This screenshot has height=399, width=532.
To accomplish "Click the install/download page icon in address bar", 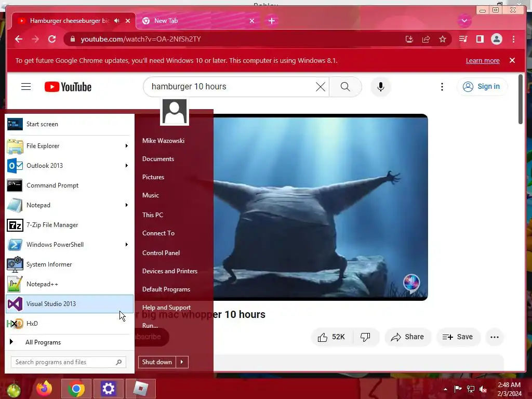I will point(409,39).
